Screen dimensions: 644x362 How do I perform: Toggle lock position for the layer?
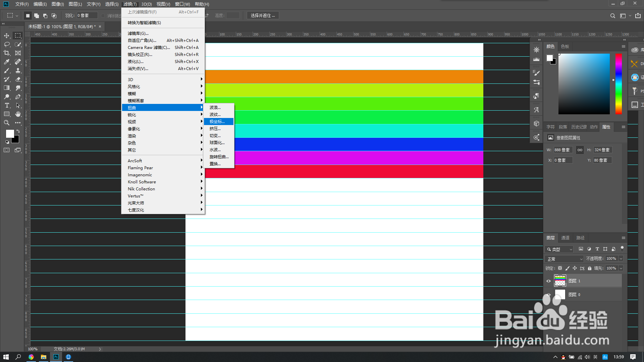(575, 268)
